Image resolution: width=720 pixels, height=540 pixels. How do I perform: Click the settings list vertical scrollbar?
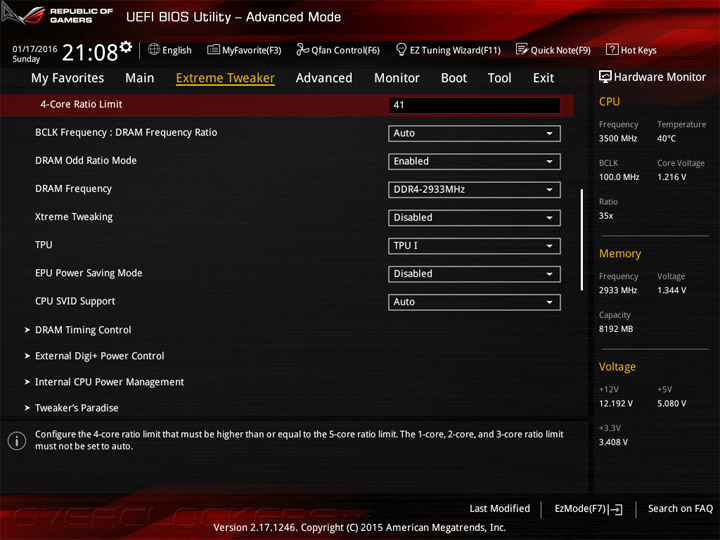[x=582, y=240]
